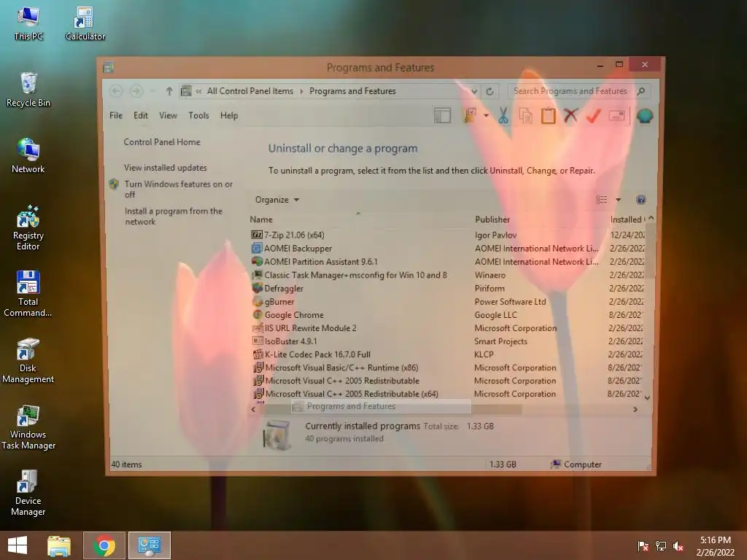Select Windows Task Manager desktop icon
Screen dimensions: 747x560
(28, 427)
